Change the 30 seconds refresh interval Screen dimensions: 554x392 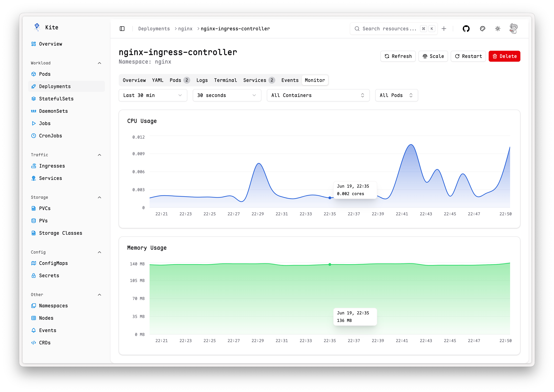point(227,95)
